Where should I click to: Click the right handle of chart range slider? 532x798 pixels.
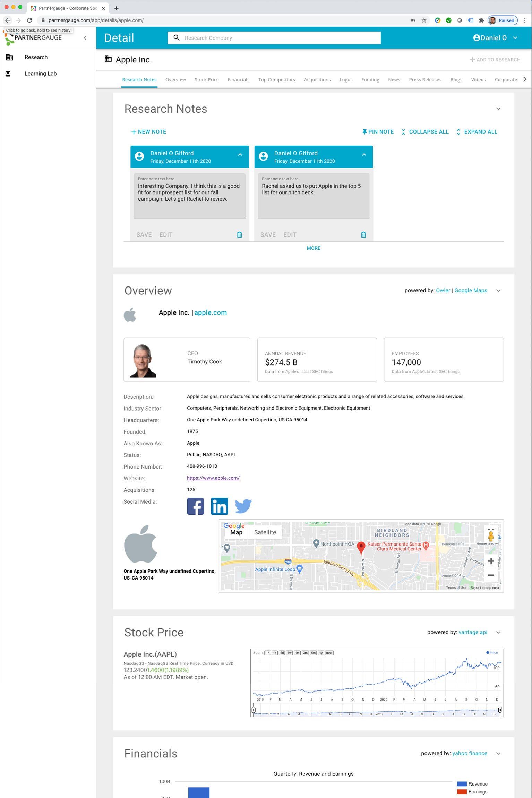(x=500, y=710)
